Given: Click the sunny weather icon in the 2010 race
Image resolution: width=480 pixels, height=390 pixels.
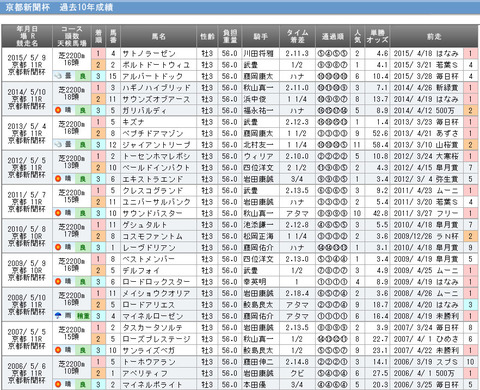Looking at the screenshot, I should (x=58, y=247).
